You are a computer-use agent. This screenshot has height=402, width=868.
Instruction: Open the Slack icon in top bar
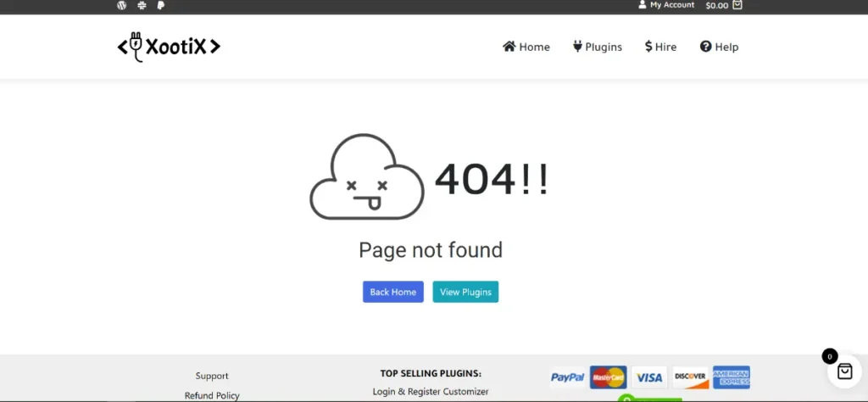tap(142, 6)
